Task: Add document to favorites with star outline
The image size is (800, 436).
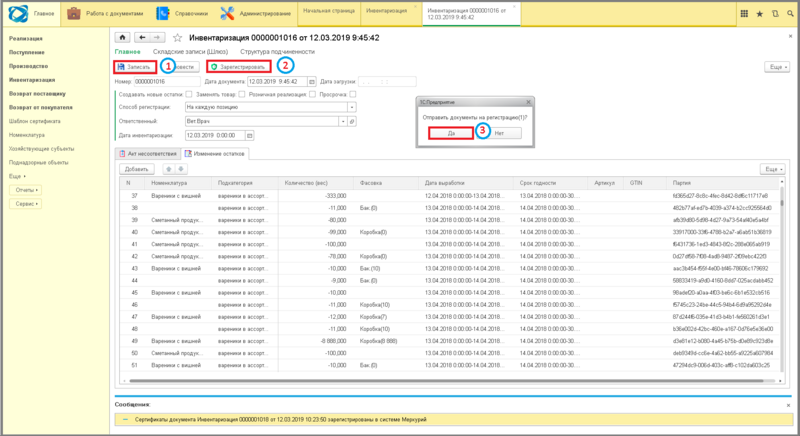Action: 178,37
